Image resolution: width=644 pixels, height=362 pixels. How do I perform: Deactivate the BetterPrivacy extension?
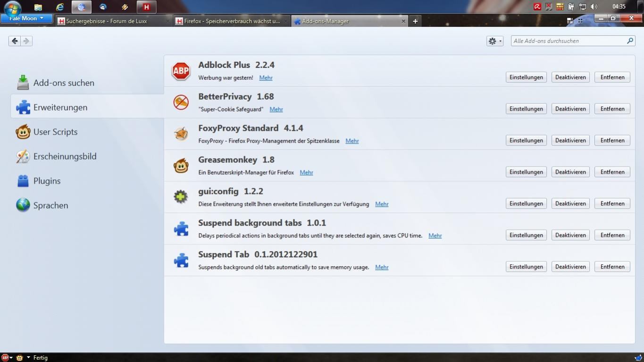point(570,109)
